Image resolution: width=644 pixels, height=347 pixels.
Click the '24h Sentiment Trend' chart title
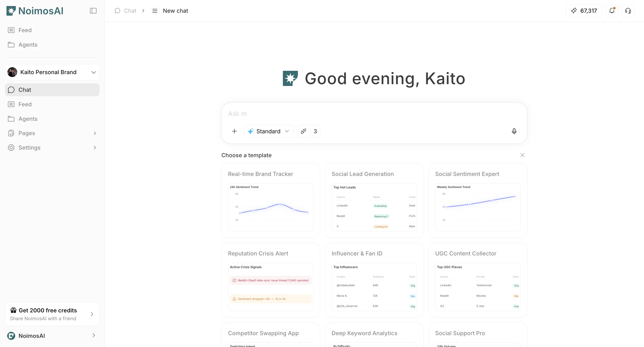244,187
